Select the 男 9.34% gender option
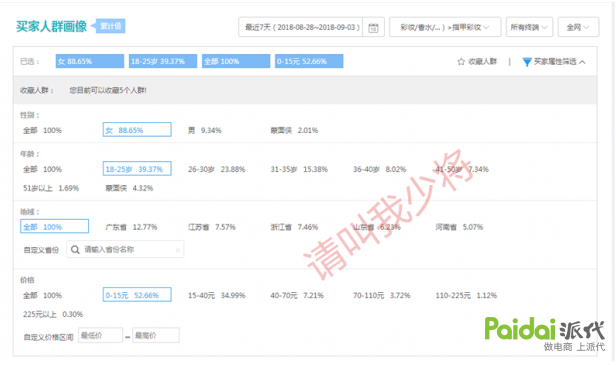 205,130
